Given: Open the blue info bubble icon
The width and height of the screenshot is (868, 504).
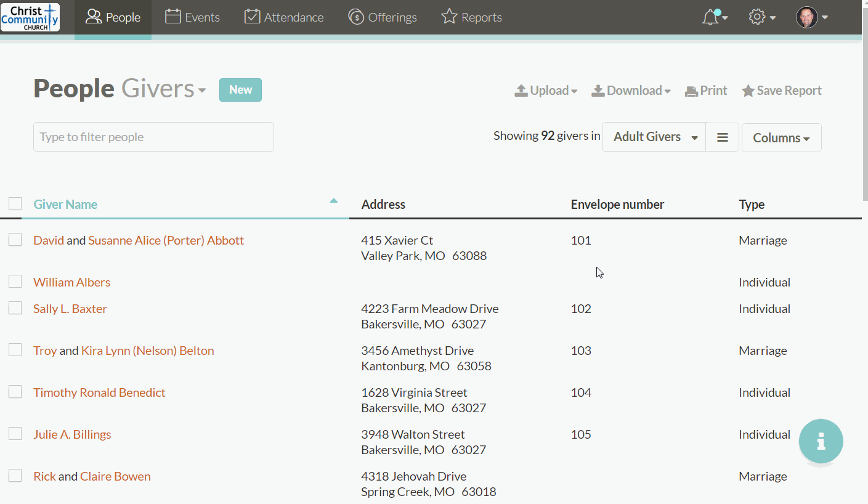Looking at the screenshot, I should pos(821,441).
